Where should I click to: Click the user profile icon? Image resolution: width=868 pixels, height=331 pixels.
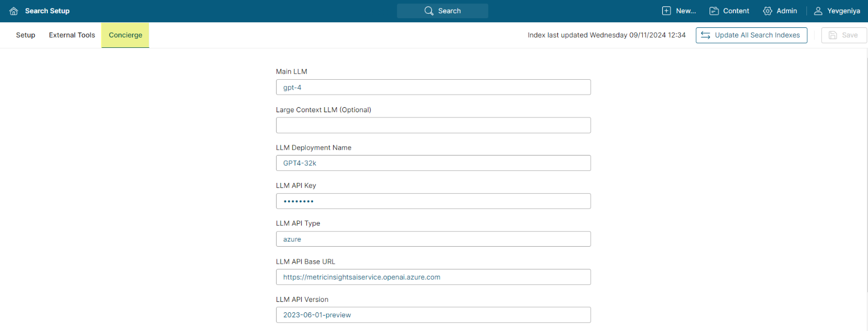pos(818,11)
